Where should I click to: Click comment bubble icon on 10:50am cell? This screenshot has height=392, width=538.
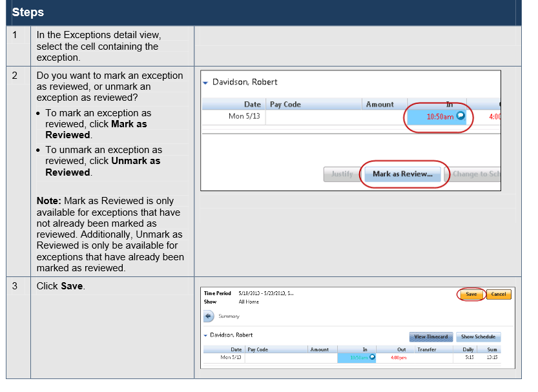(460, 116)
